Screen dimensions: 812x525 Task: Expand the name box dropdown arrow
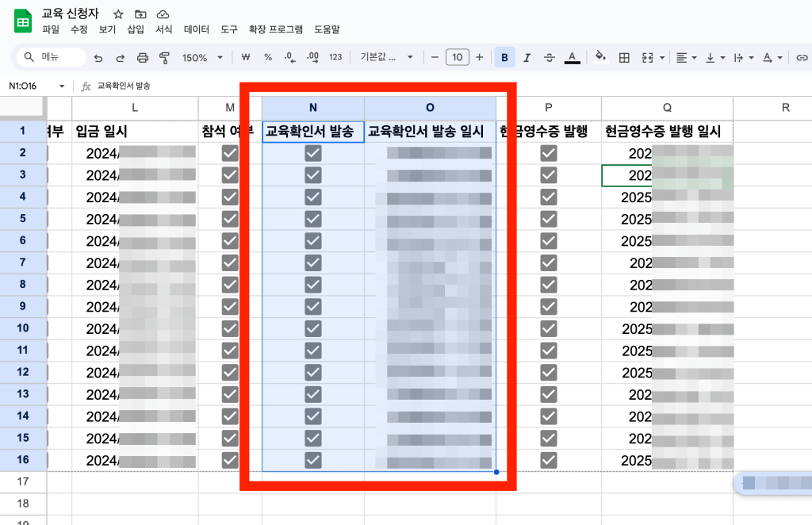(62, 86)
